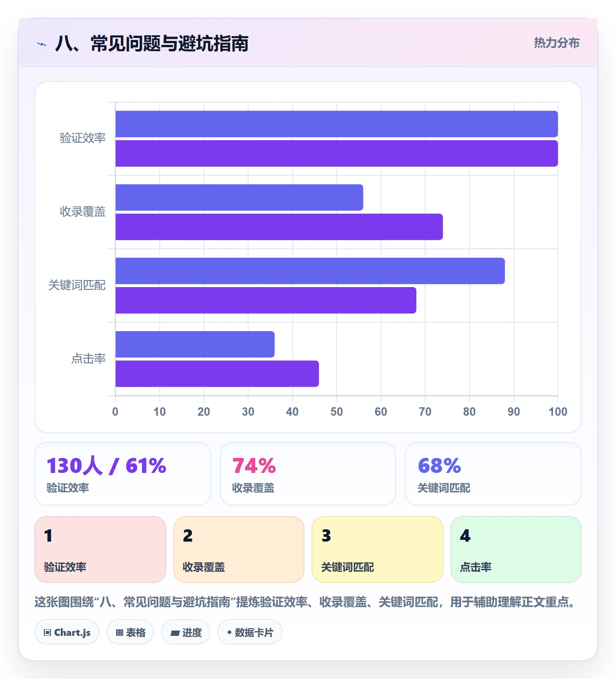Click the Chart.js tag chip
Screen dimensions: 616x679
67,632
